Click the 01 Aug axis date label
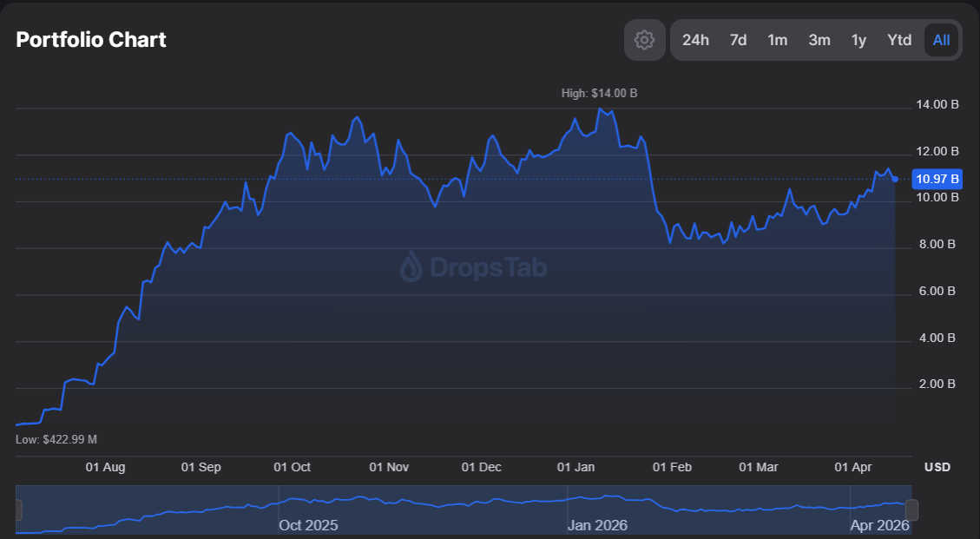 tap(104, 467)
